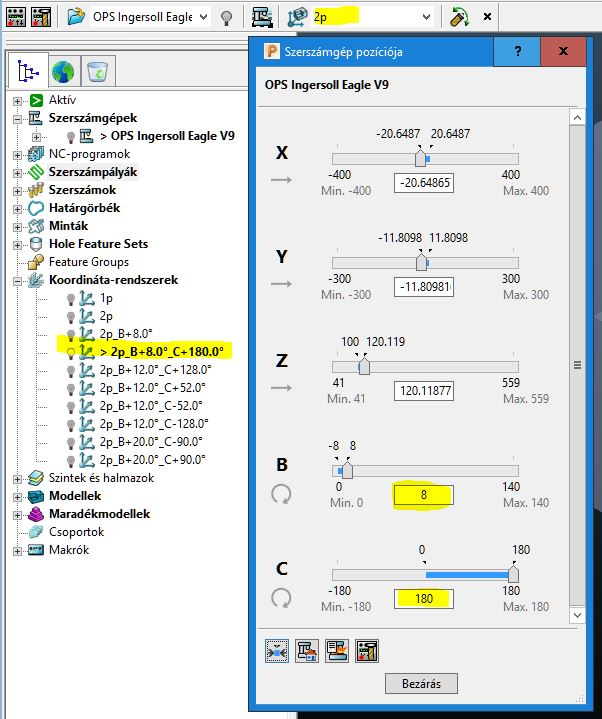Image resolution: width=602 pixels, height=719 pixels.
Task: Click the dialog scrollbar down arrow
Action: (577, 615)
